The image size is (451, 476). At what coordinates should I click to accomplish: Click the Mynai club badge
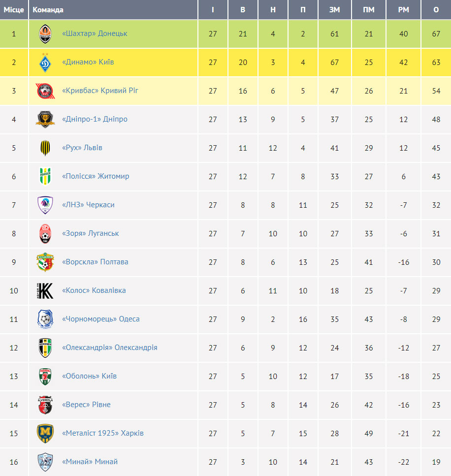tap(45, 462)
